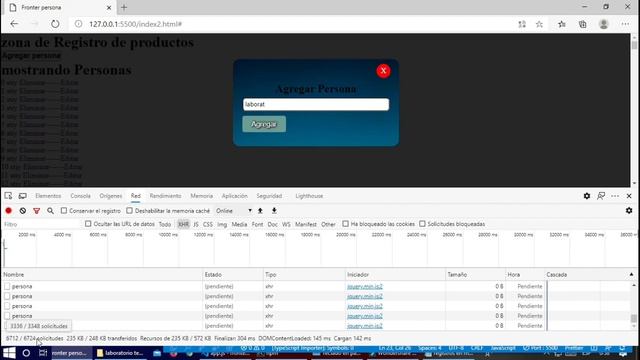
Task: Close the Agregar Persona modal with red X
Action: coord(383,71)
